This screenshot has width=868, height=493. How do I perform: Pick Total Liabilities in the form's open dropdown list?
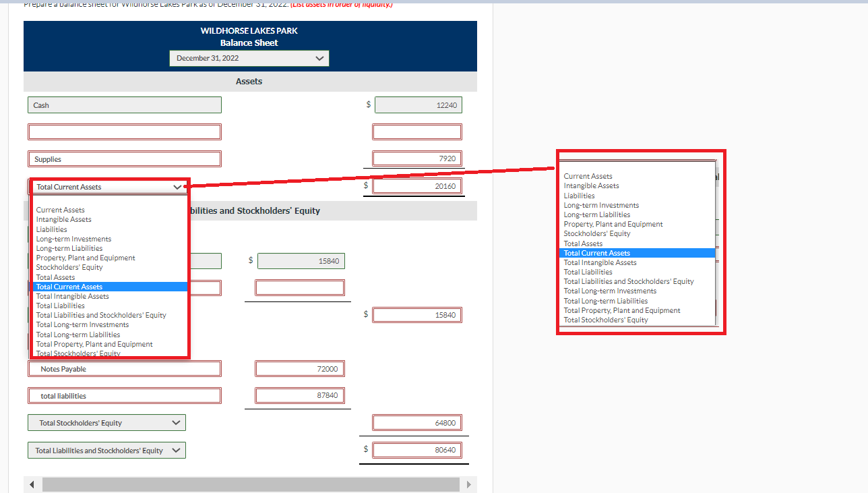61,306
